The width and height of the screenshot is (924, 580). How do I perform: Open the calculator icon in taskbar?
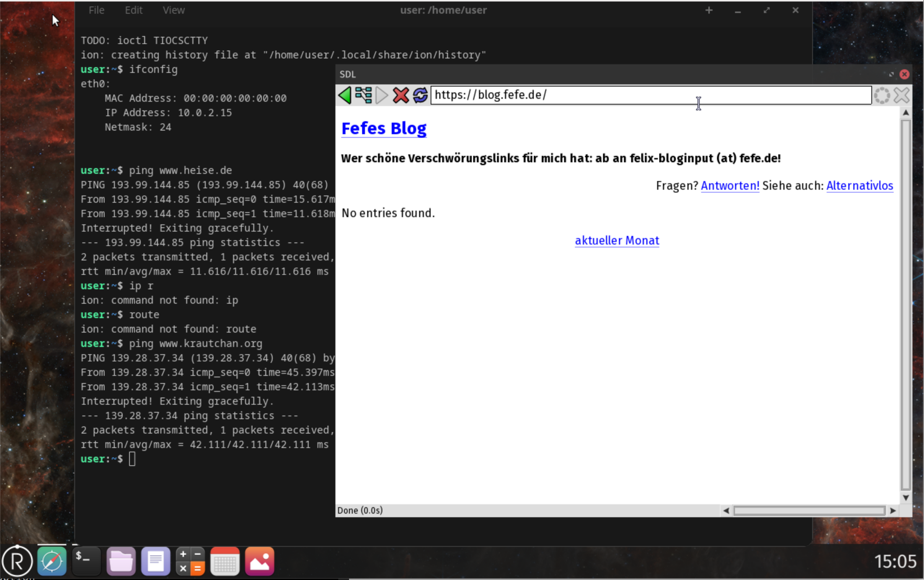pyautogui.click(x=190, y=561)
